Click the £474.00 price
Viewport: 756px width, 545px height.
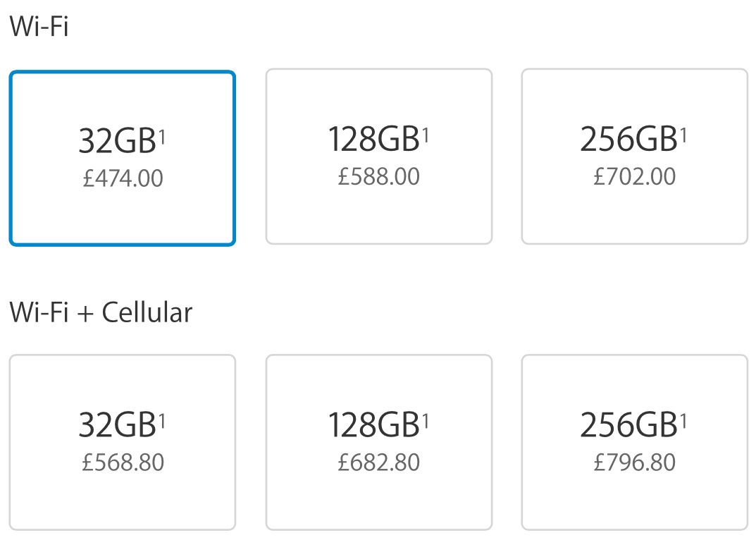(123, 178)
